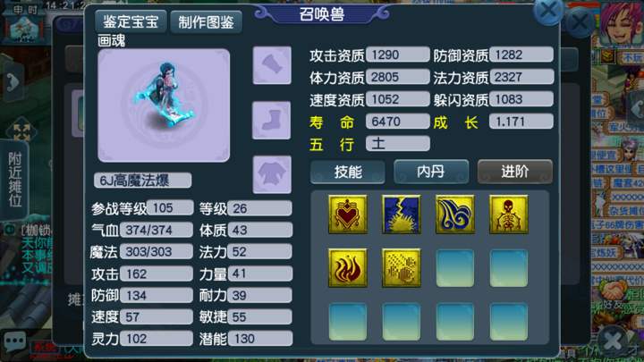
Task: Open the armor shirt equipment slot
Action: coord(272,174)
